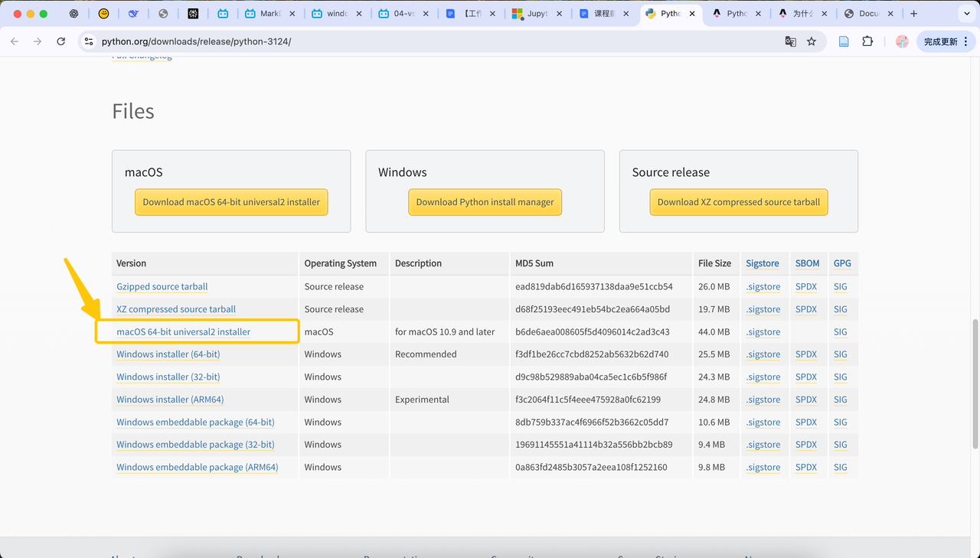
Task: Reload the page with the refresh icon
Action: pos(61,41)
